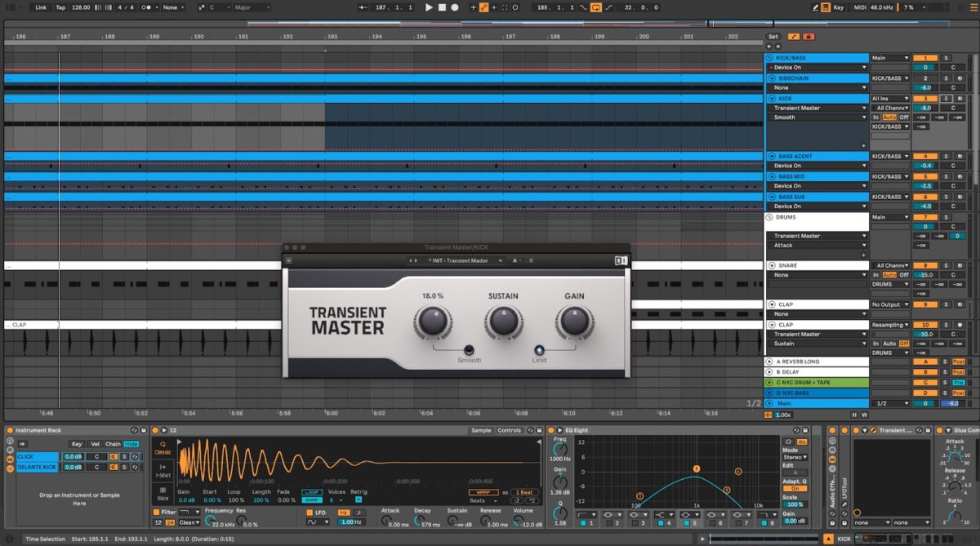
Task: Show the Chain list in Instrument Rack
Action: pyautogui.click(x=113, y=444)
